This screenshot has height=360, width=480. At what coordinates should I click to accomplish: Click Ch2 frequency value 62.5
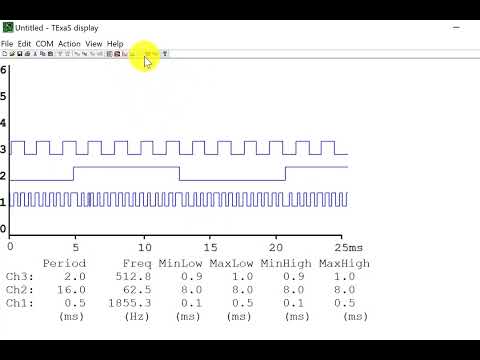pos(137,290)
